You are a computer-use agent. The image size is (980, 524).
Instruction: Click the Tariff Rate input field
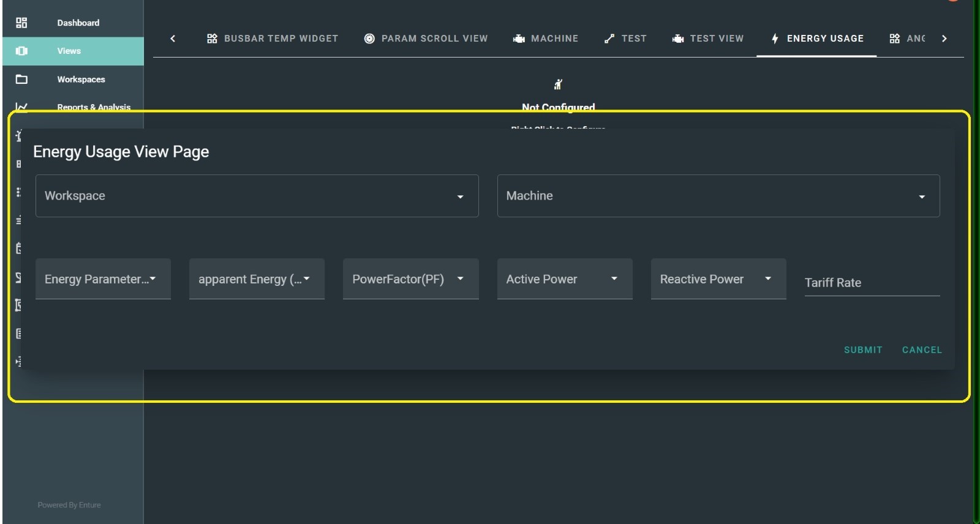pos(872,282)
